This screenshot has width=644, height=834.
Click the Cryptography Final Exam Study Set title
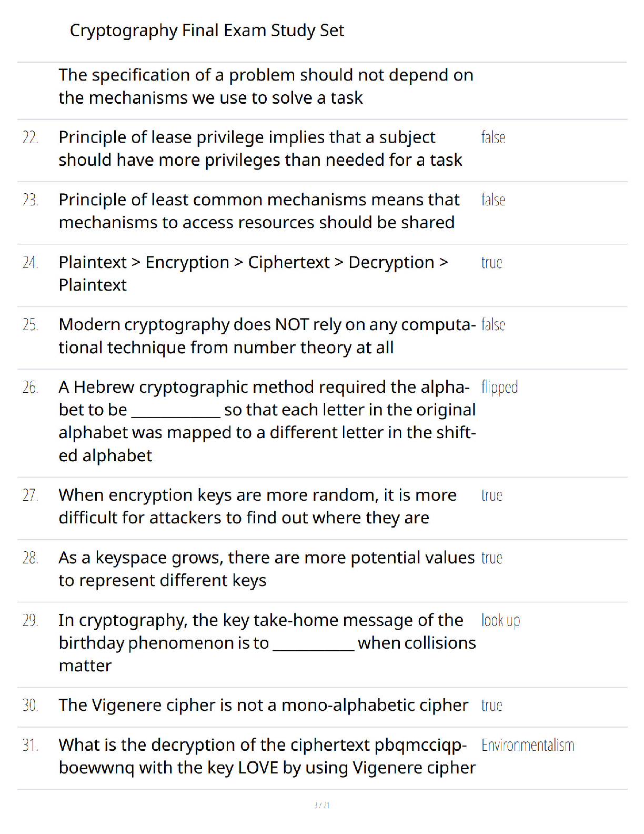tap(207, 31)
